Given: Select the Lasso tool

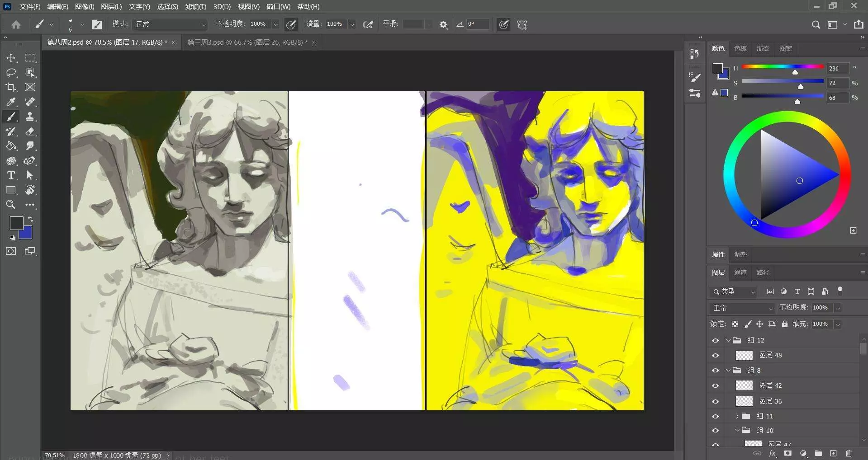Looking at the screenshot, I should (x=11, y=73).
